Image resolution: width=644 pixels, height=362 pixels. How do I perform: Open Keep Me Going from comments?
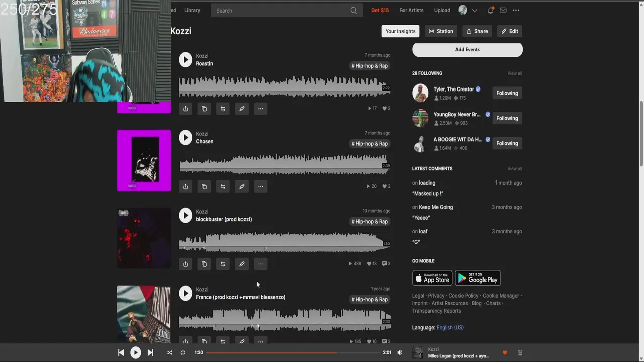[436, 207]
